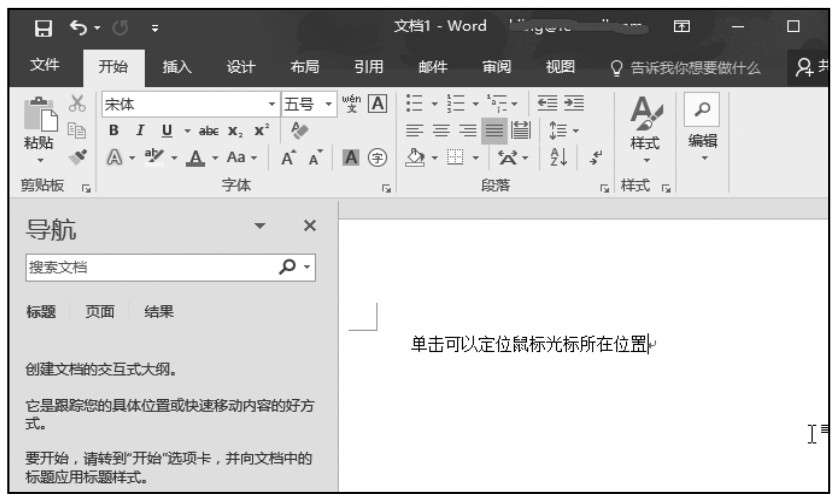Cut selection with the scissors icon
The image size is (840, 500).
coord(77,103)
